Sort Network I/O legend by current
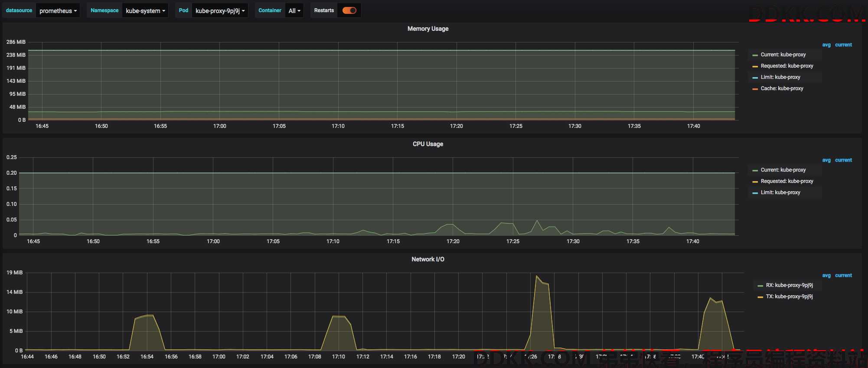Screen dimensions: 868x368 coord(843,275)
